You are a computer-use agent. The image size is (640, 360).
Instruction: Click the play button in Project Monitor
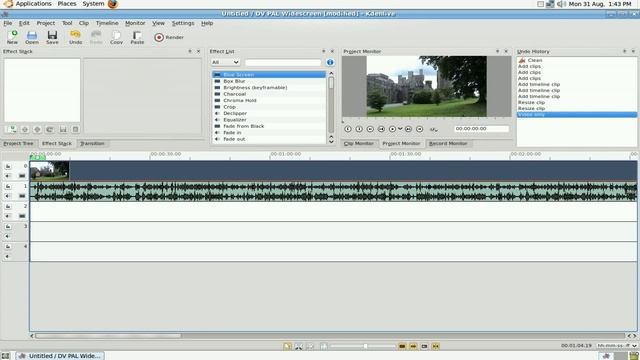coord(392,129)
